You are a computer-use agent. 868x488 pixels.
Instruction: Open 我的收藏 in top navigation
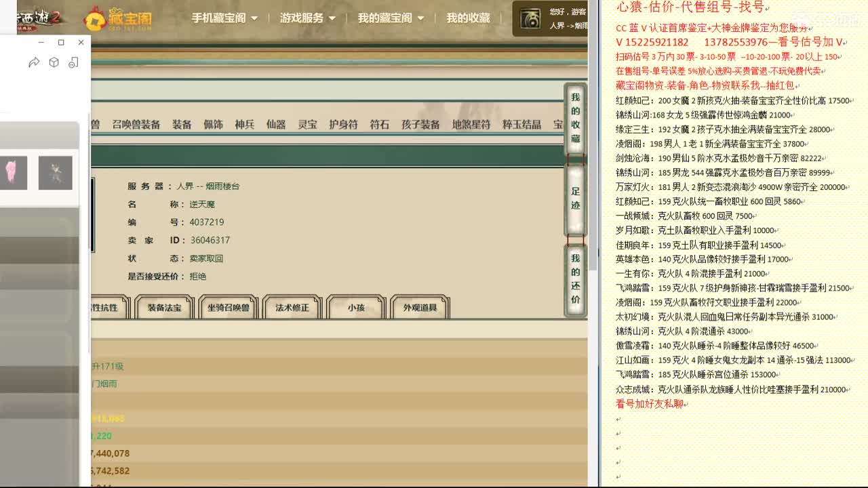coord(468,18)
